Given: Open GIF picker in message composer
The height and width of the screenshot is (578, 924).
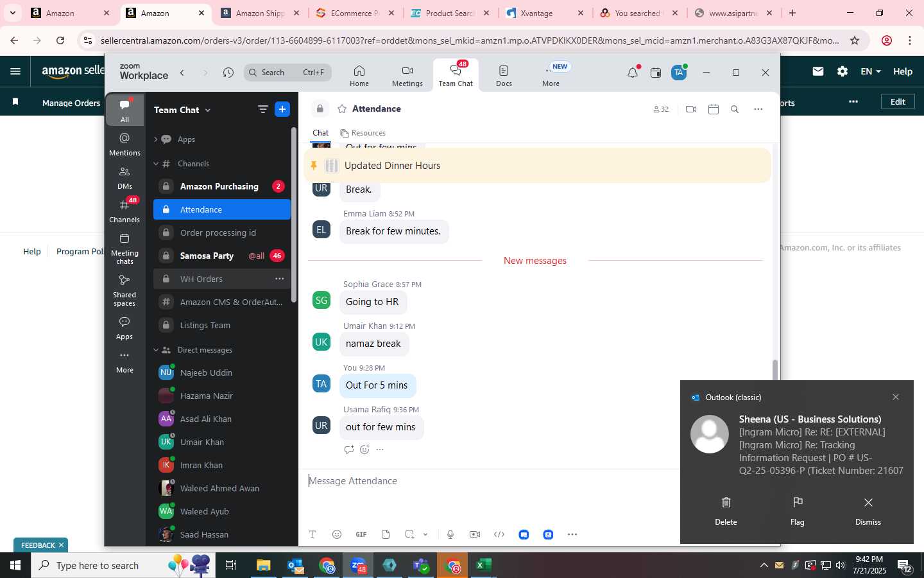Looking at the screenshot, I should click(361, 534).
